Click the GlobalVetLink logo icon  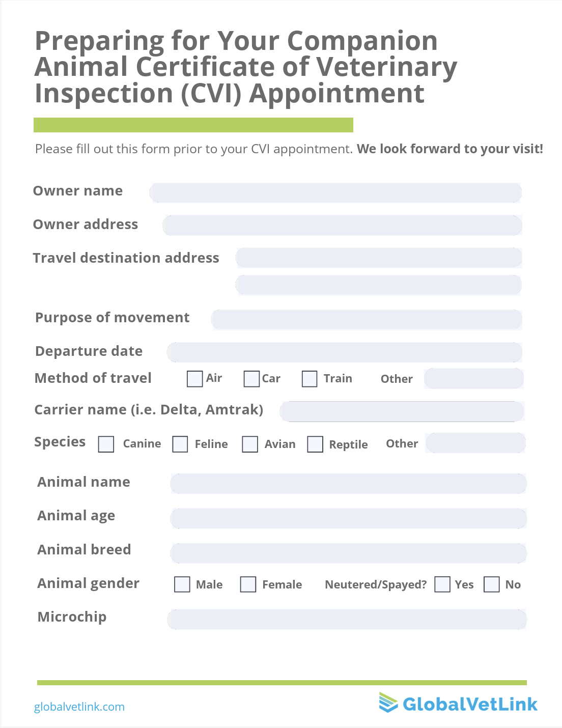(x=388, y=703)
